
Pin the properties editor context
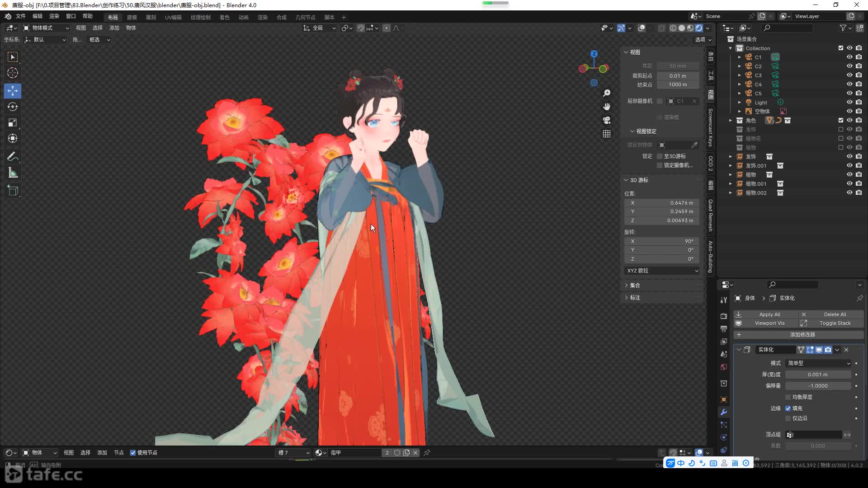pos(859,298)
